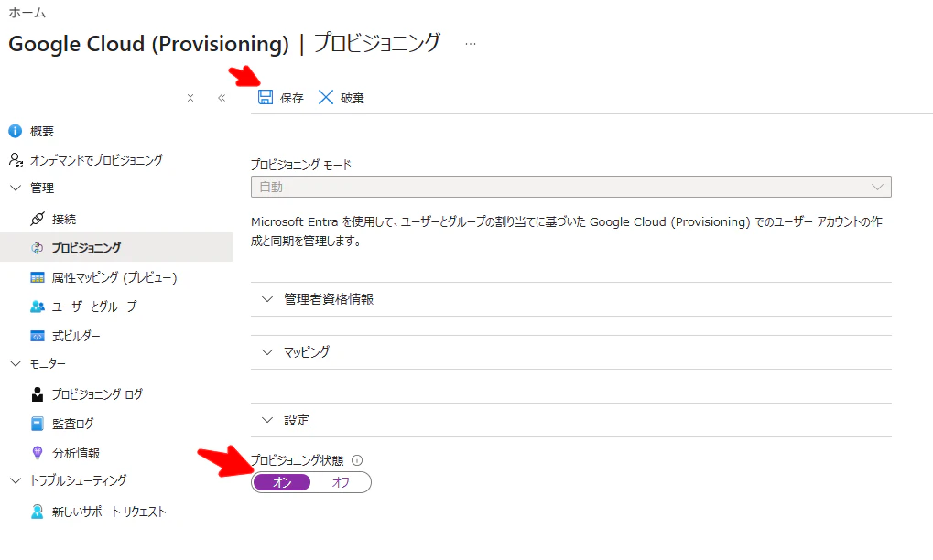
Task: Click the 監査ログ book icon
Action: [37, 424]
